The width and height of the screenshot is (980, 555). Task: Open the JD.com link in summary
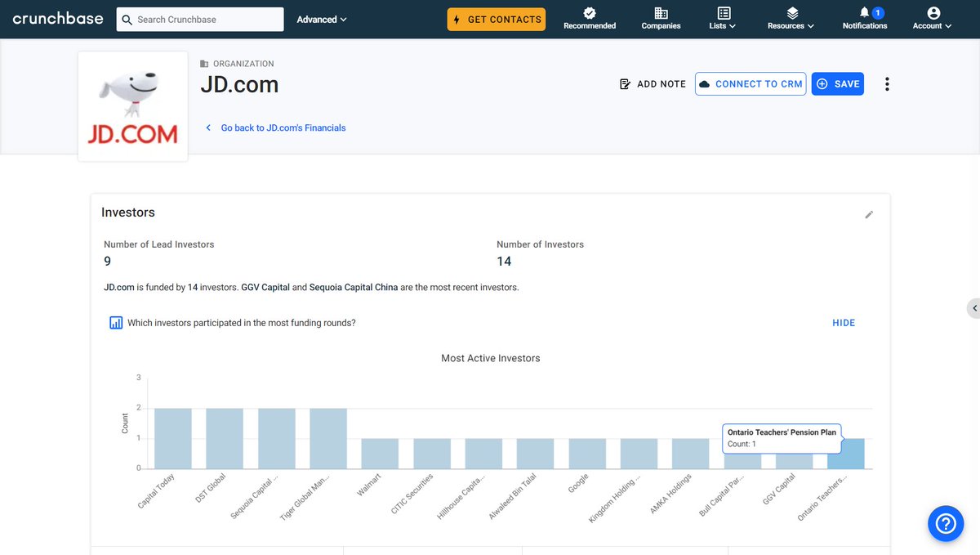click(119, 288)
